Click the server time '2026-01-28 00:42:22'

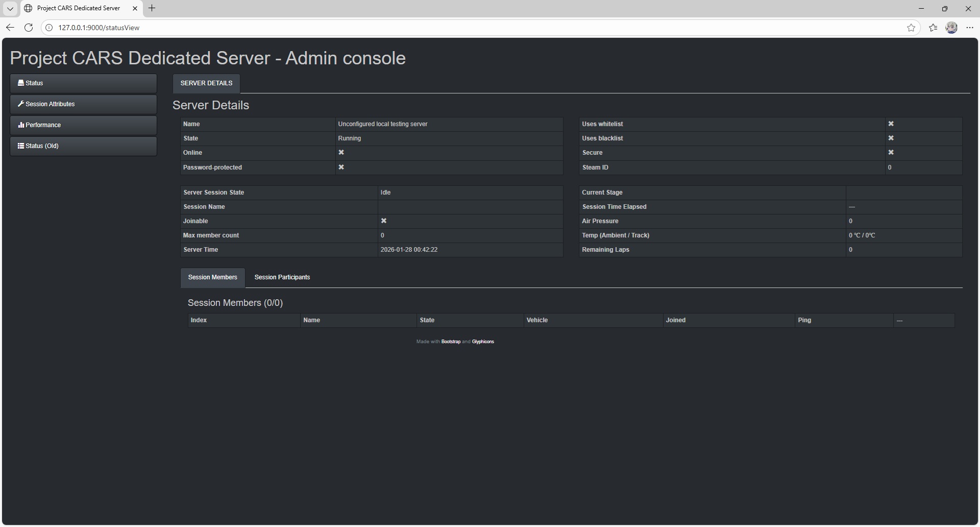click(x=409, y=250)
